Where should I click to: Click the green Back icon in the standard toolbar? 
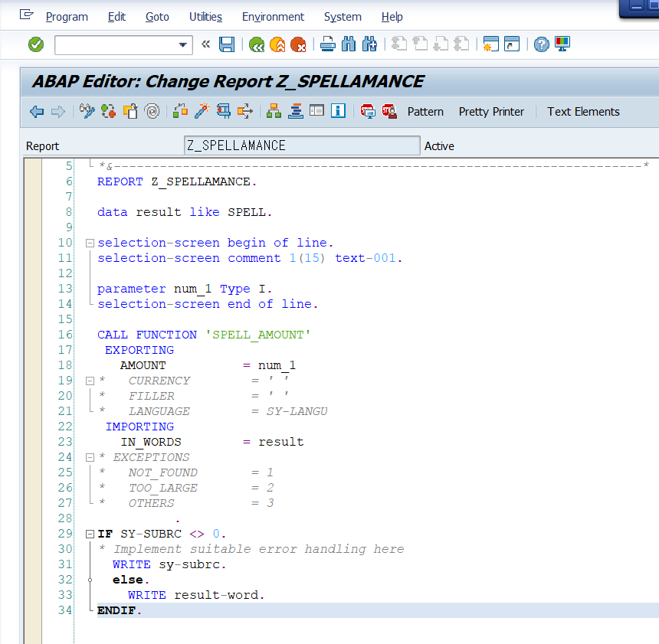(257, 45)
